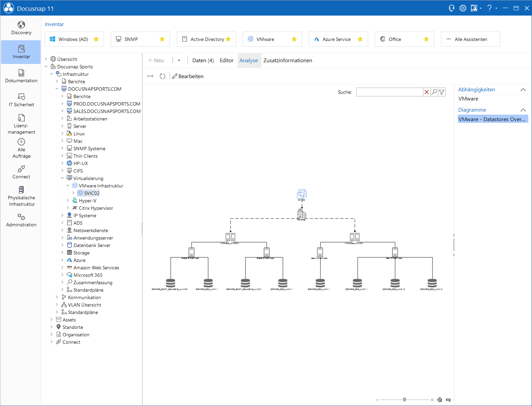
Task: Click the VMCluster_LONDON cluster icon in the diagram
Action: [x=230, y=237]
